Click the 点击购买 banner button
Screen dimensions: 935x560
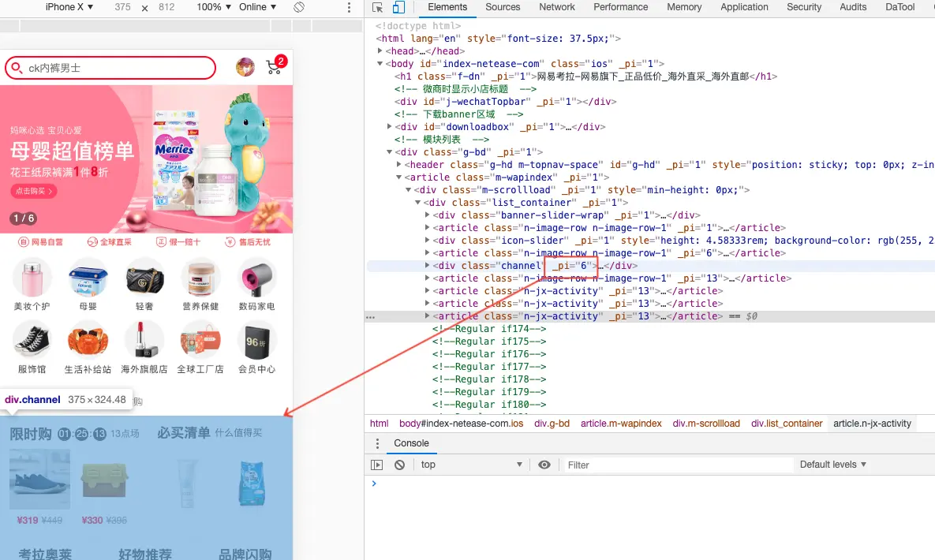(x=33, y=191)
